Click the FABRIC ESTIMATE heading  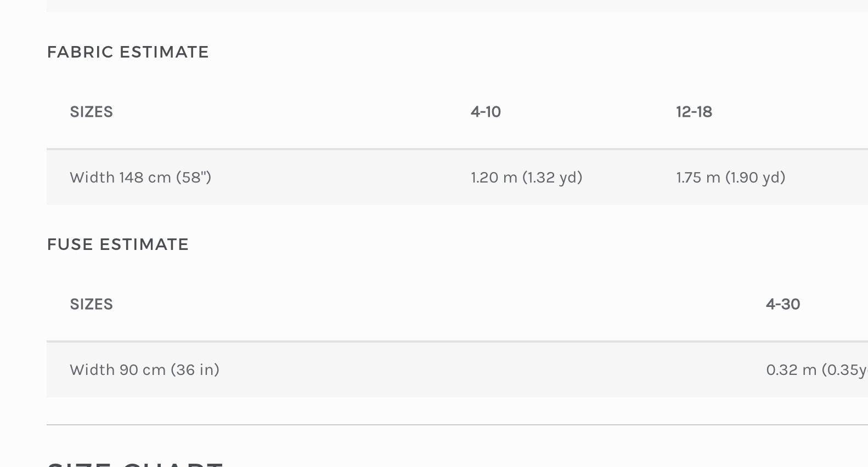pos(128,52)
